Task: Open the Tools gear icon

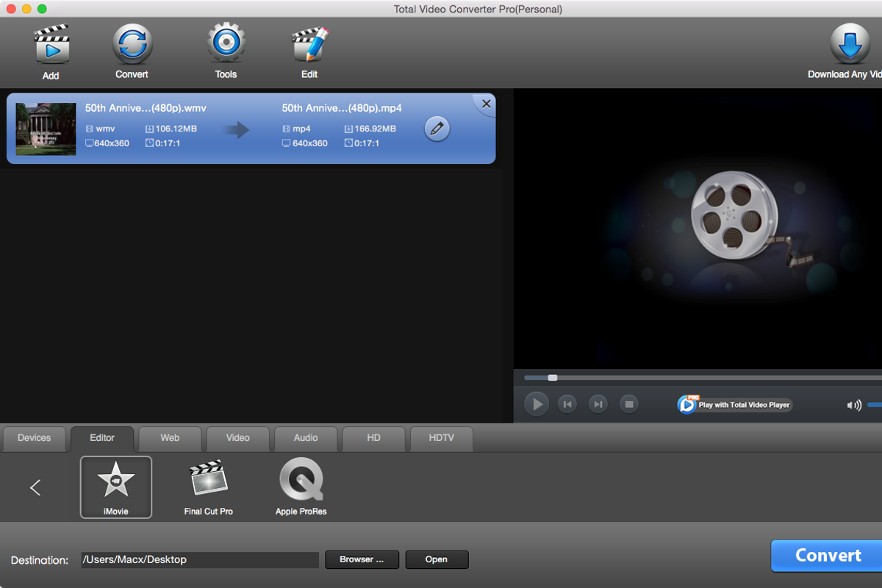Action: (226, 43)
